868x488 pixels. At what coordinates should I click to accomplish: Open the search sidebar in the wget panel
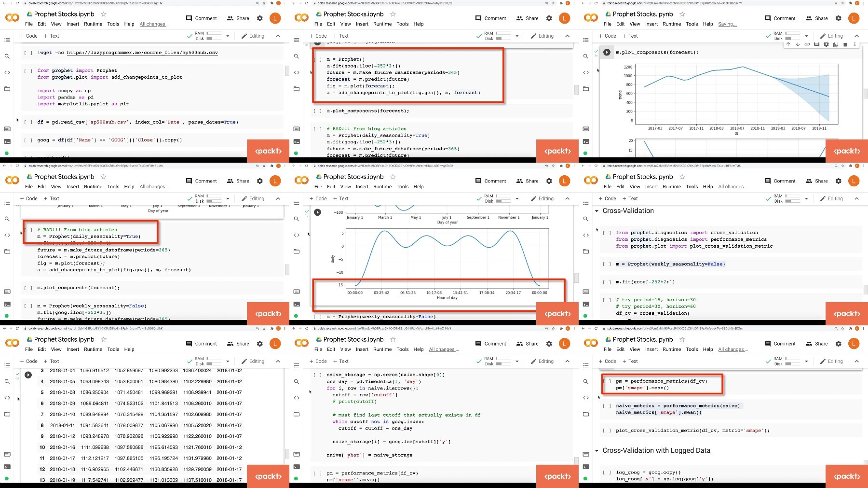click(7, 56)
